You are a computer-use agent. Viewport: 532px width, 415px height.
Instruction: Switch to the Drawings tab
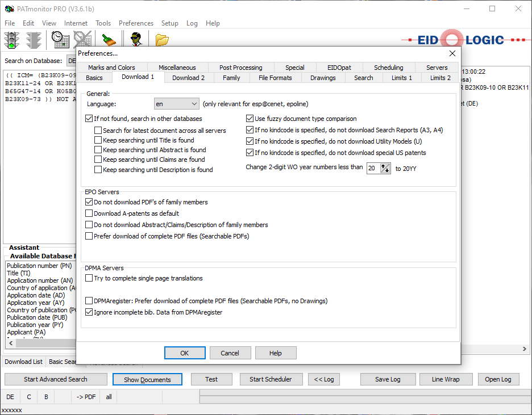point(323,78)
